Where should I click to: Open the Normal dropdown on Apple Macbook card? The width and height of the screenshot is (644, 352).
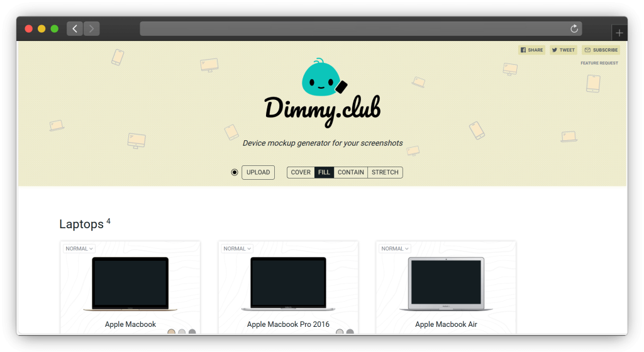[x=79, y=249]
